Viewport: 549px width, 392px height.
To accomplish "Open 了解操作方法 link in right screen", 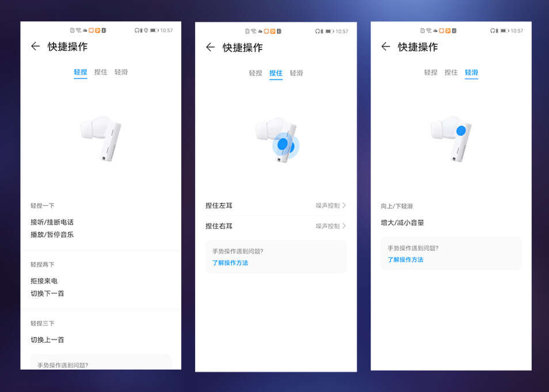I will point(405,260).
